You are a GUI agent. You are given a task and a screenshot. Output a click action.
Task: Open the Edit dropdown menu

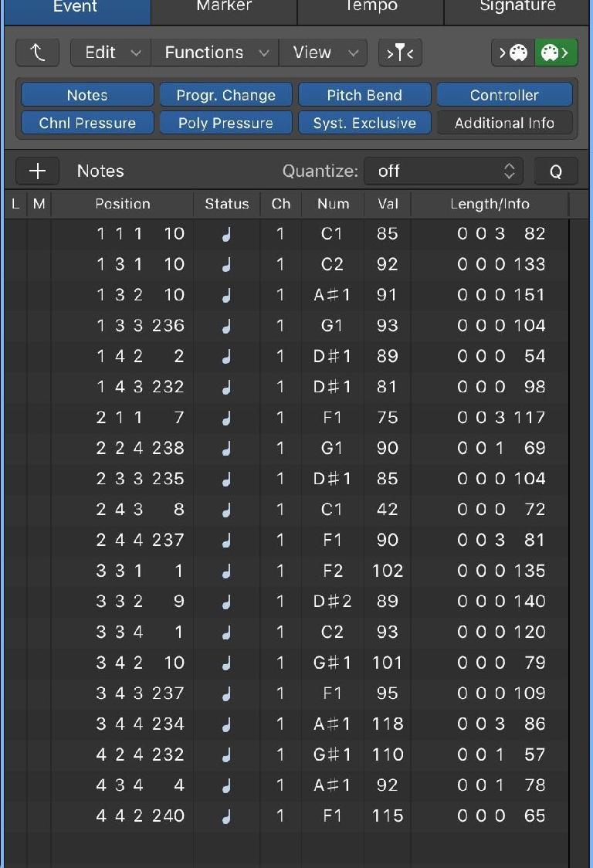click(111, 53)
